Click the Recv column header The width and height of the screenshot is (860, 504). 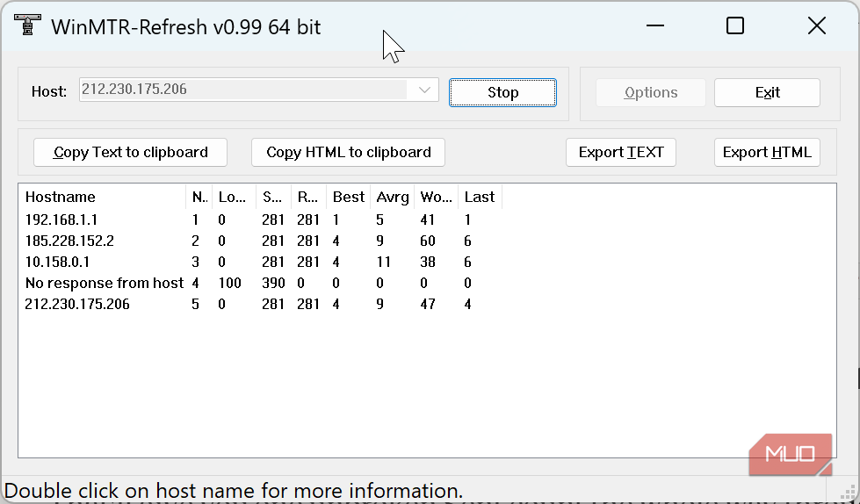(x=309, y=197)
